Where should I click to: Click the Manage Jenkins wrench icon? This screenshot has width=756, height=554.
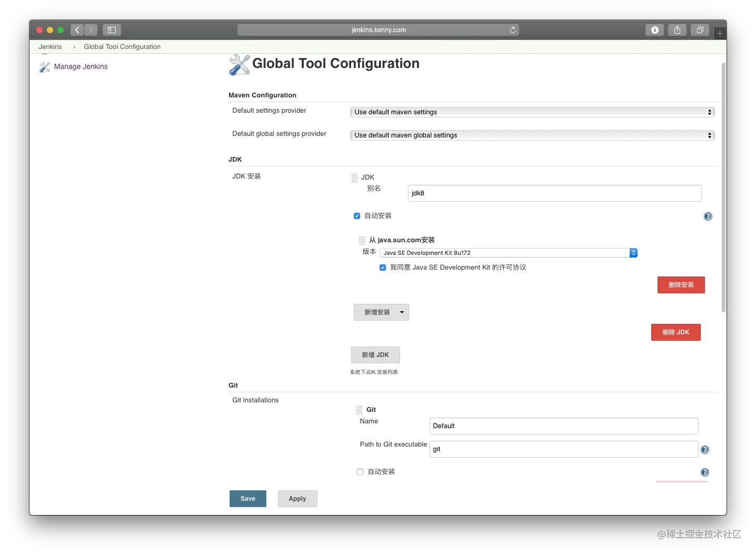tap(45, 67)
